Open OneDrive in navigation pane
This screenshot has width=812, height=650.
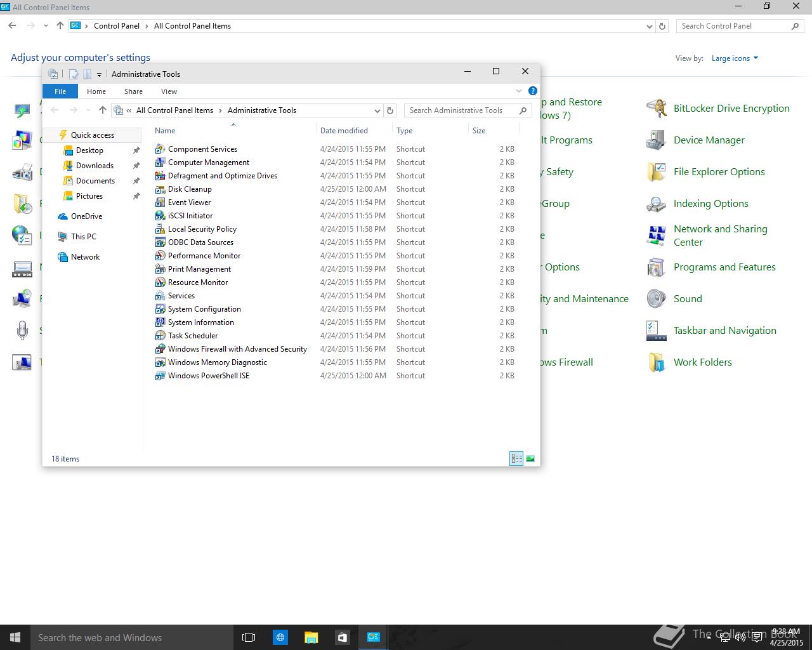point(86,216)
